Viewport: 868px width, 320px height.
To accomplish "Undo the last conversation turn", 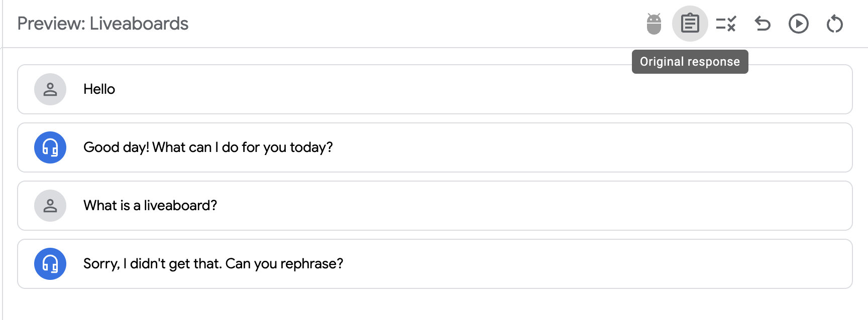I will [x=762, y=24].
